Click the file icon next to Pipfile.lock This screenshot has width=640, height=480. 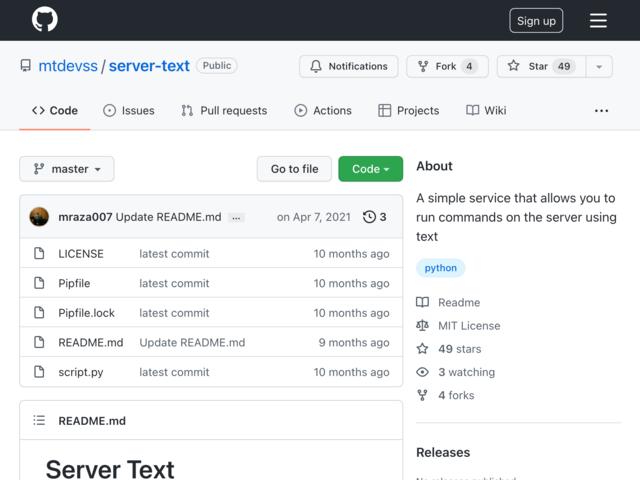39,313
